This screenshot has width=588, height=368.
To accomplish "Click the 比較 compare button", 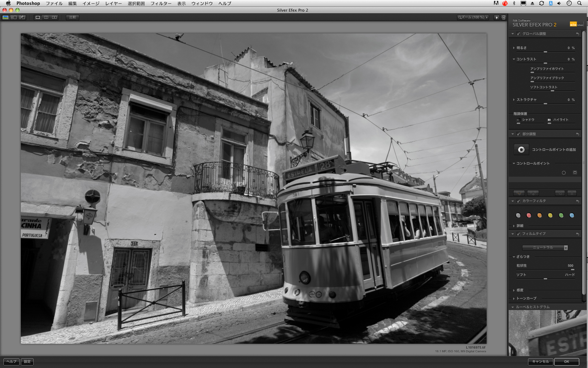I will (x=73, y=17).
